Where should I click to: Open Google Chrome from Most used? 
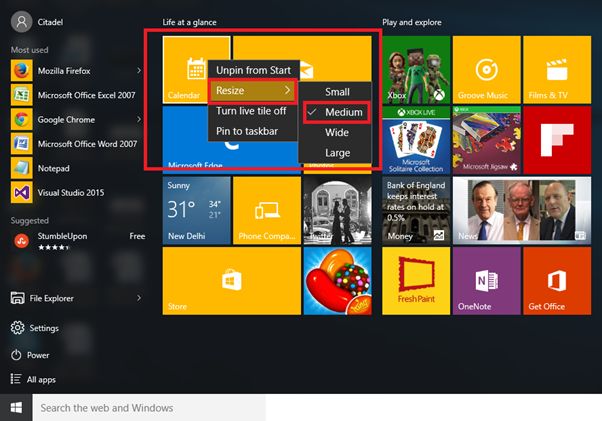[75, 120]
